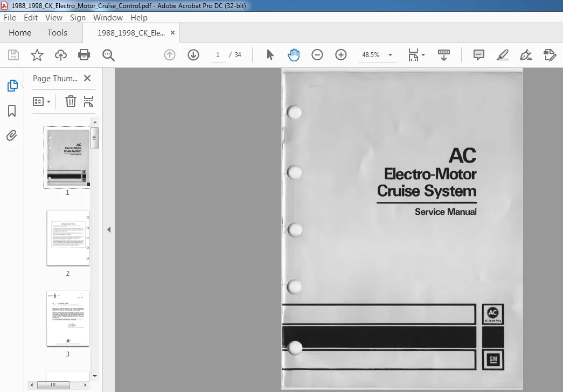The width and height of the screenshot is (563, 392).
Task: Click thumbnails panel scroll up arrow
Action: [95, 122]
